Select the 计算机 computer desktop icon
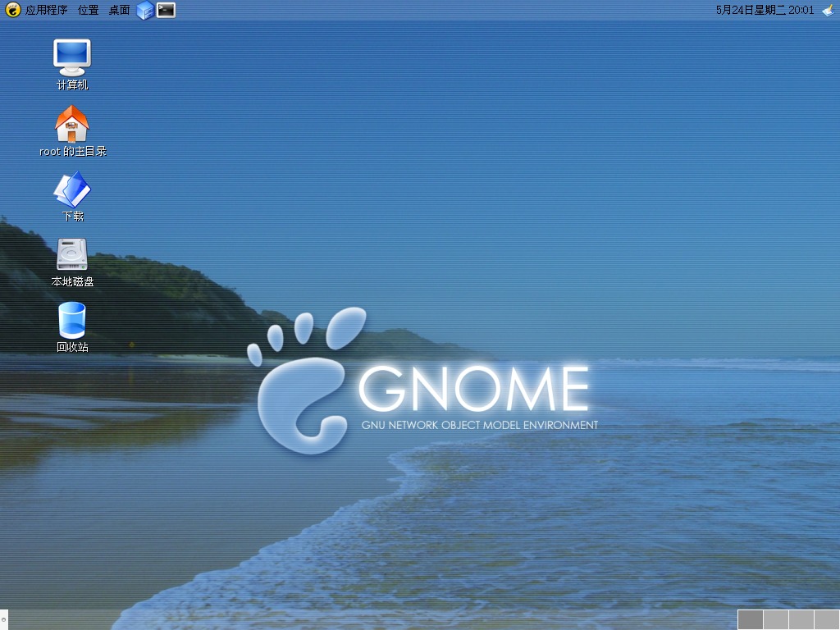 click(x=72, y=64)
